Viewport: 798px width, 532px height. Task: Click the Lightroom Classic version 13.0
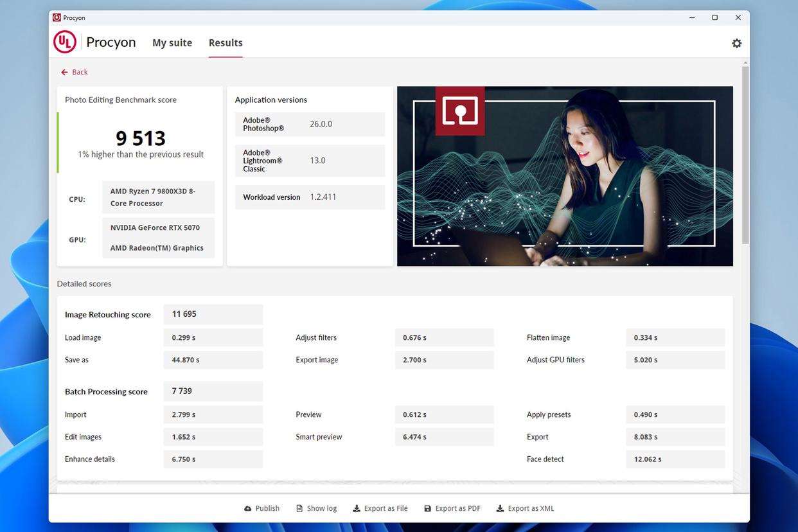[x=318, y=161]
